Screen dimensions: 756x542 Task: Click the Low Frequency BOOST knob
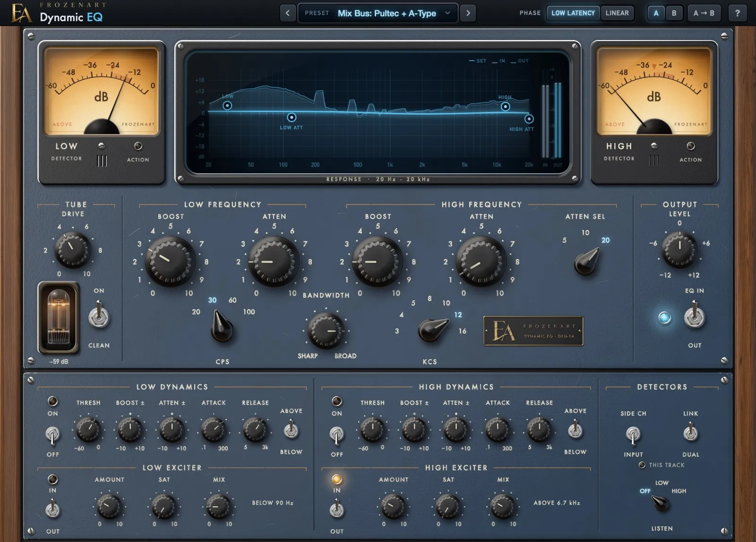coord(170,262)
